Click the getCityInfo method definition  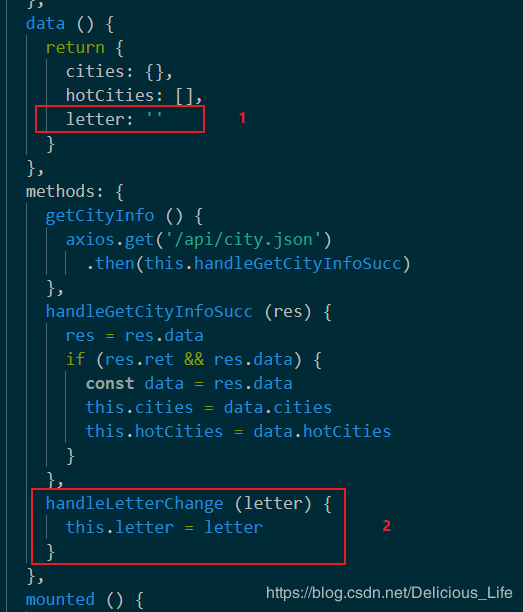pyautogui.click(x=100, y=215)
